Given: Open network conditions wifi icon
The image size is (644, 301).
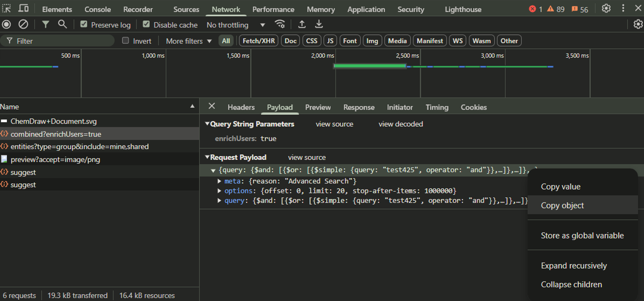Looking at the screenshot, I should pos(280,24).
